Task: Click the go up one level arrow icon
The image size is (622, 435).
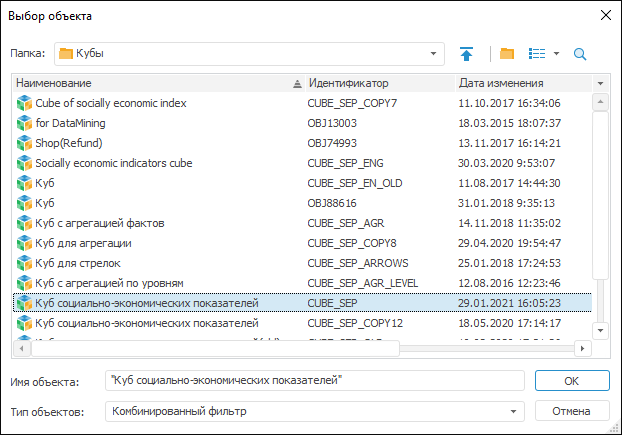Action: click(x=466, y=53)
